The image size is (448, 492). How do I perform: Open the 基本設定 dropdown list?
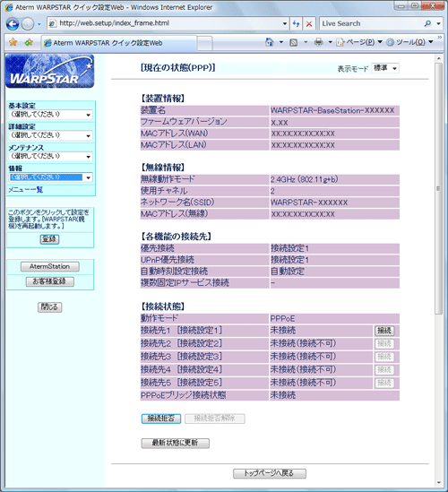click(x=50, y=115)
